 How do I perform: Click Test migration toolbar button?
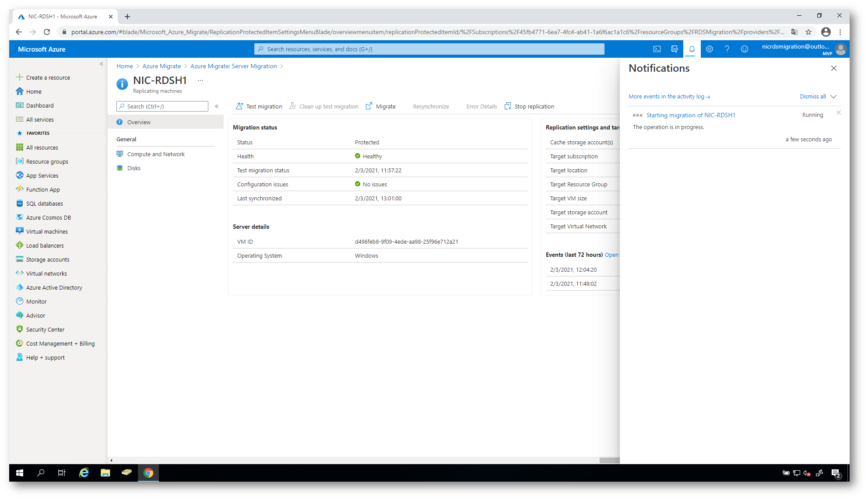[x=259, y=106]
